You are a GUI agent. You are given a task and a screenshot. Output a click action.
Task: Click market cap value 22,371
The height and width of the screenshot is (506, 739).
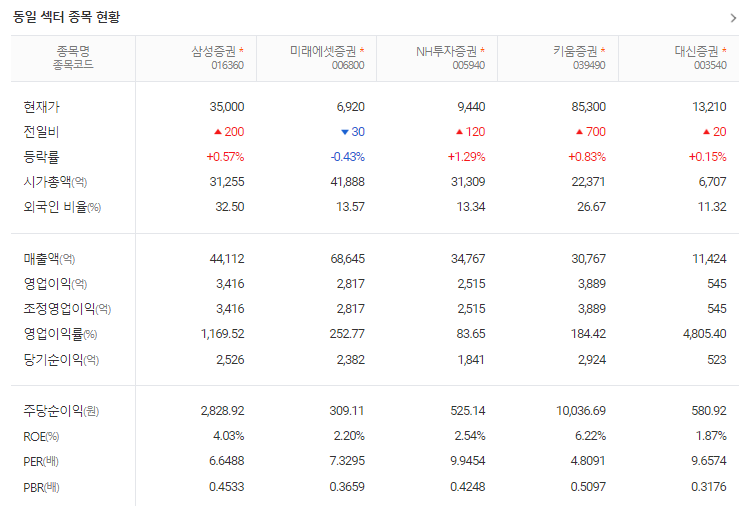pyautogui.click(x=588, y=182)
